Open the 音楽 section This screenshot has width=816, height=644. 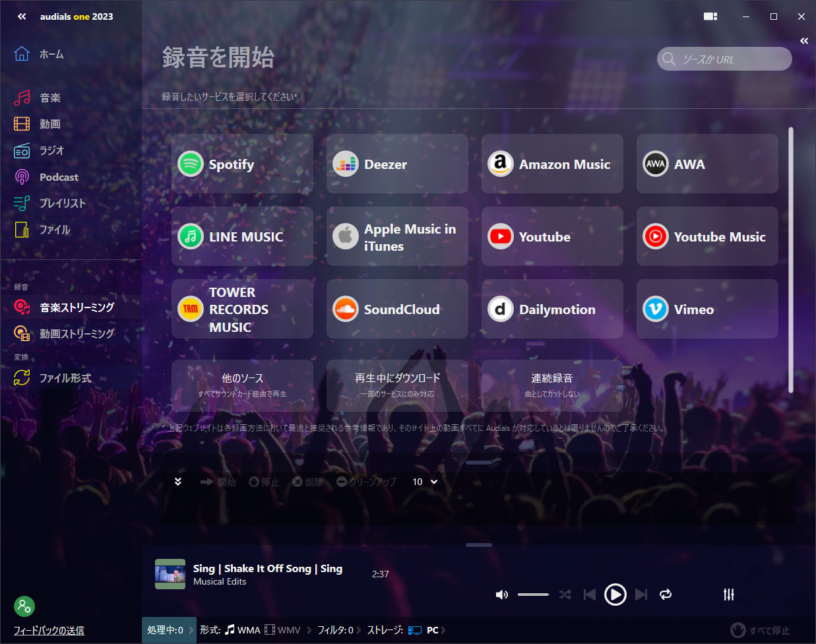(x=38, y=98)
